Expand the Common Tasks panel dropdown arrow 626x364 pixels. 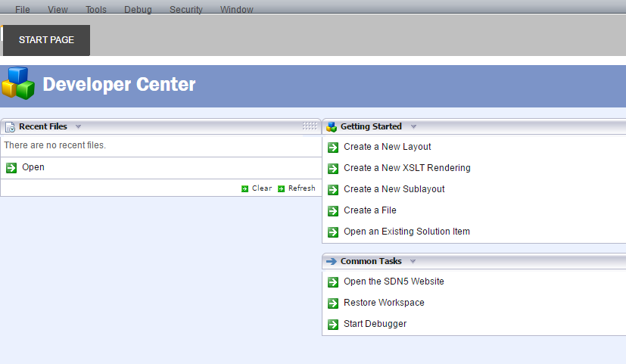coord(413,261)
